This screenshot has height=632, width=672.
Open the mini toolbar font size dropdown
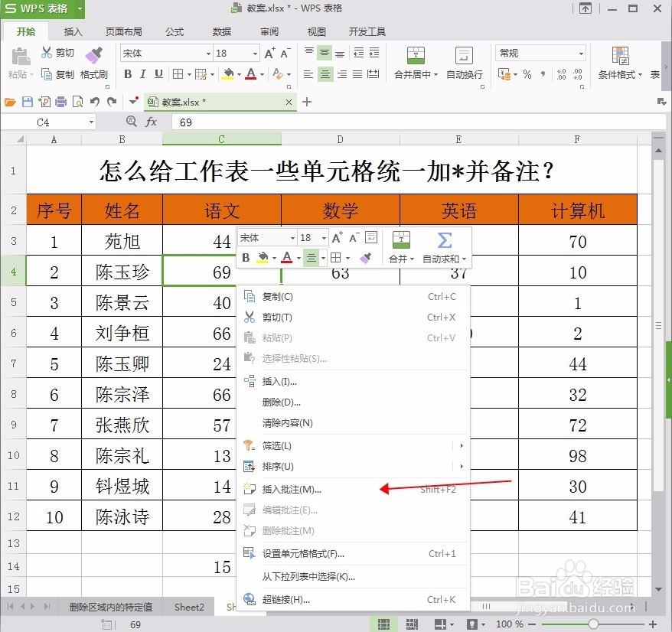pos(324,238)
